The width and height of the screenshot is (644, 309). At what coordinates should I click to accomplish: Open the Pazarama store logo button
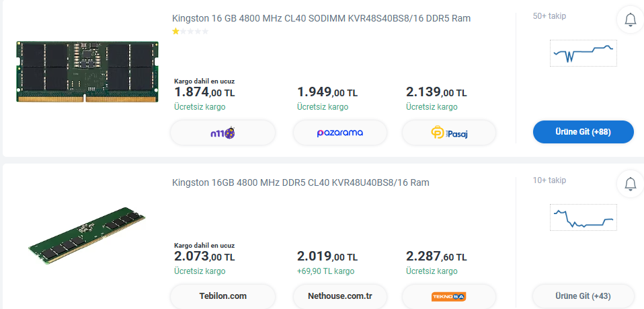tap(339, 133)
